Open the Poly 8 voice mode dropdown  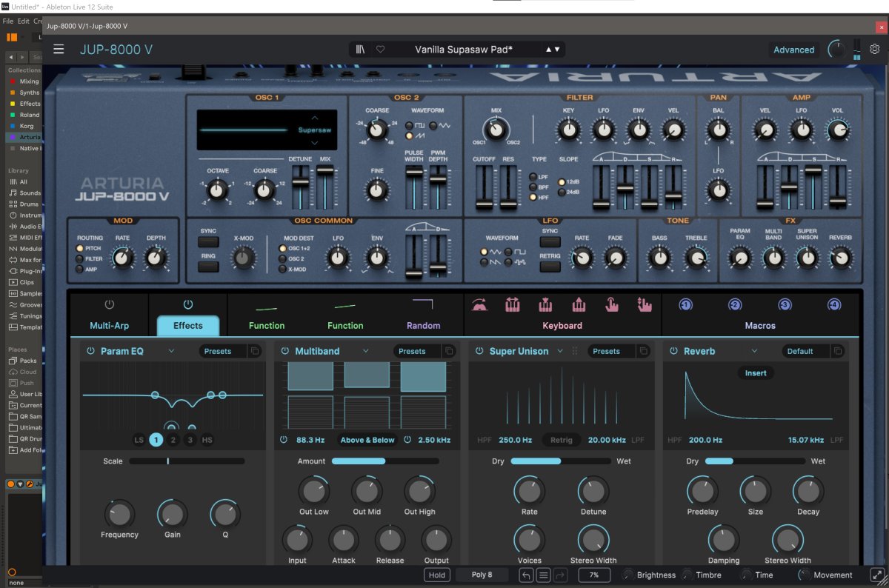point(482,575)
